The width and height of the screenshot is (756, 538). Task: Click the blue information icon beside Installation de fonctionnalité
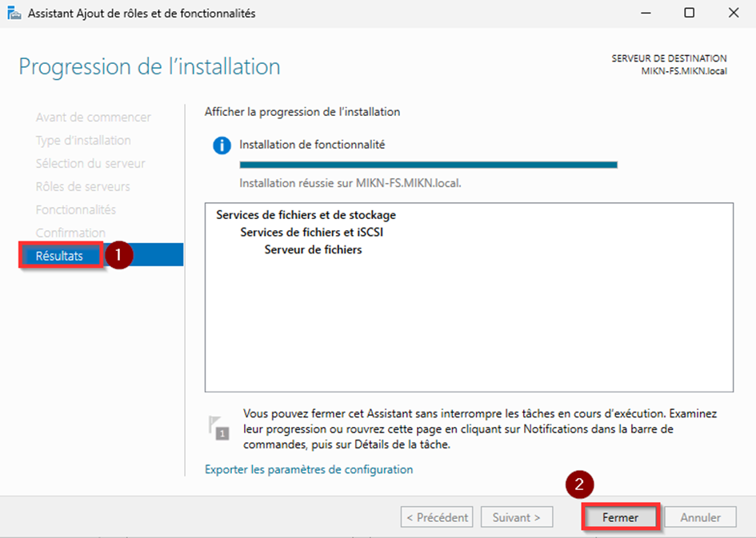(x=221, y=146)
